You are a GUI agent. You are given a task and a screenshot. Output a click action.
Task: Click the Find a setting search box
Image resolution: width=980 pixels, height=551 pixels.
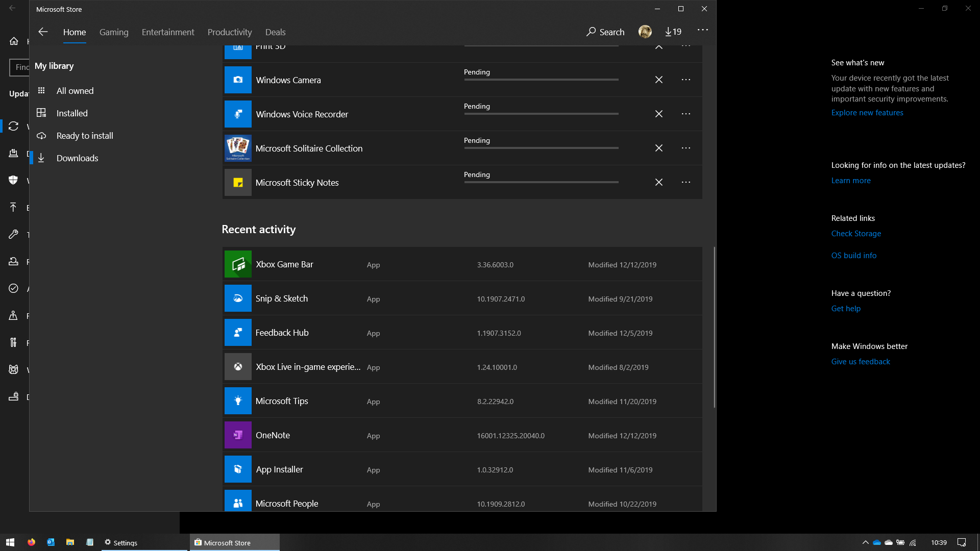[x=19, y=67]
